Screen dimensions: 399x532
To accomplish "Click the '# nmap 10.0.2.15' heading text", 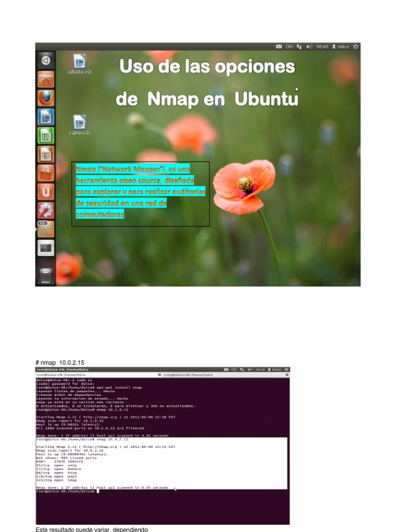I will (x=60, y=363).
